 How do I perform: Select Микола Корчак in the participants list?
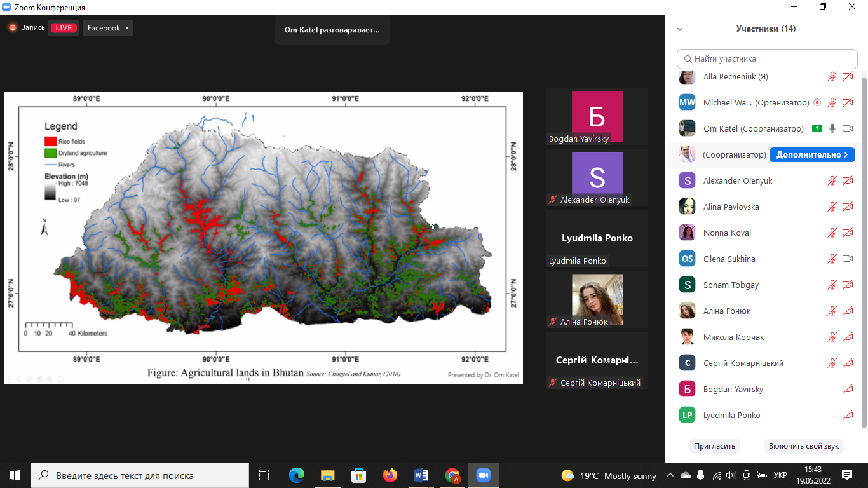[733, 337]
